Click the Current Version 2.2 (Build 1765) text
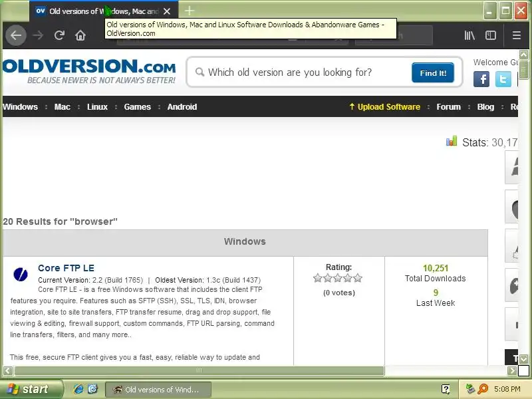532x399 pixels. tap(90, 280)
